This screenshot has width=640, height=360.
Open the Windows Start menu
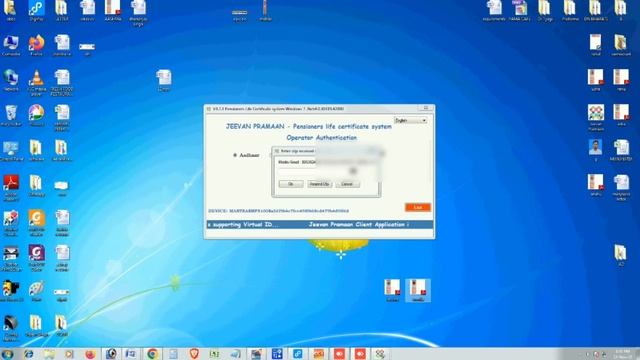point(7,354)
